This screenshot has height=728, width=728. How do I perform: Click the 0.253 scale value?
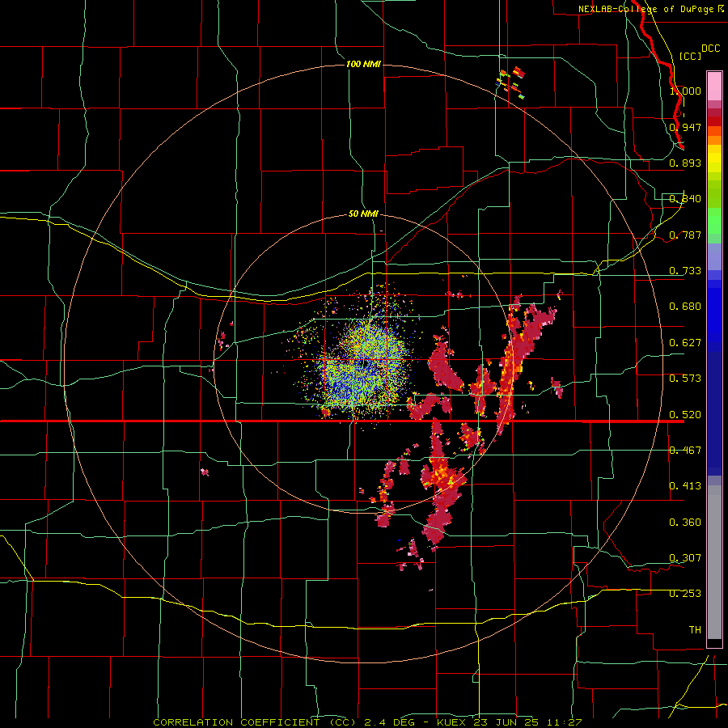click(685, 594)
